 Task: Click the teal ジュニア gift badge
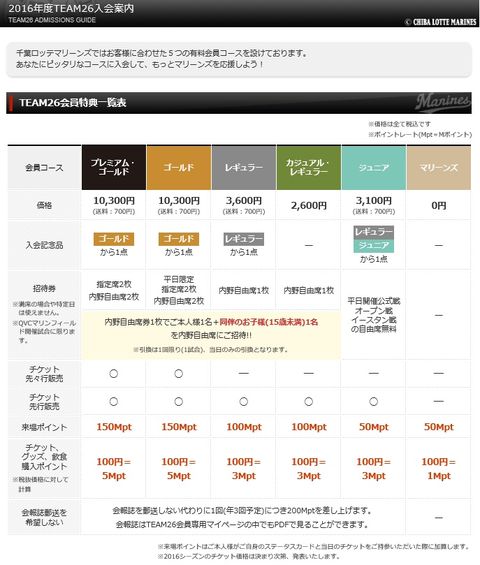point(374,246)
